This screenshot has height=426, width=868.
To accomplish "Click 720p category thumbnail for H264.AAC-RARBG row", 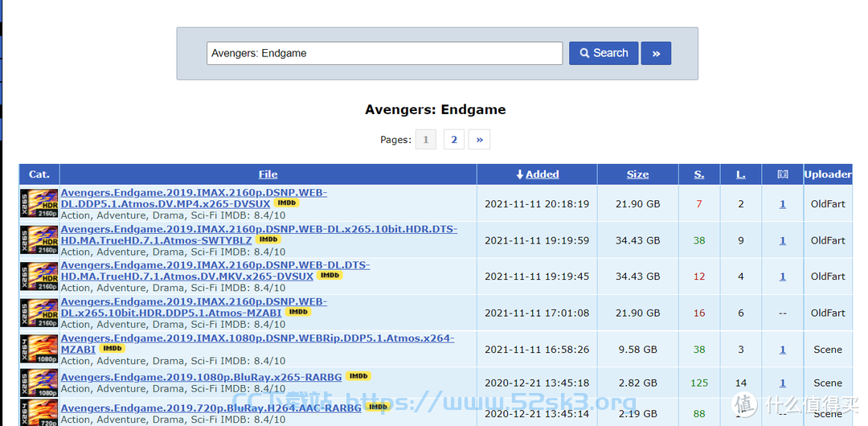I will [39, 412].
